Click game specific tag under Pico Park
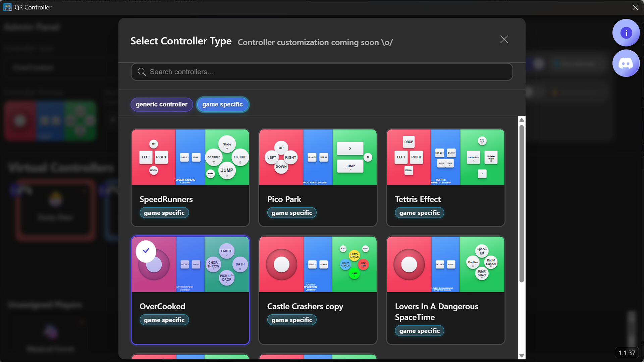This screenshot has width=644, height=362. [291, 213]
